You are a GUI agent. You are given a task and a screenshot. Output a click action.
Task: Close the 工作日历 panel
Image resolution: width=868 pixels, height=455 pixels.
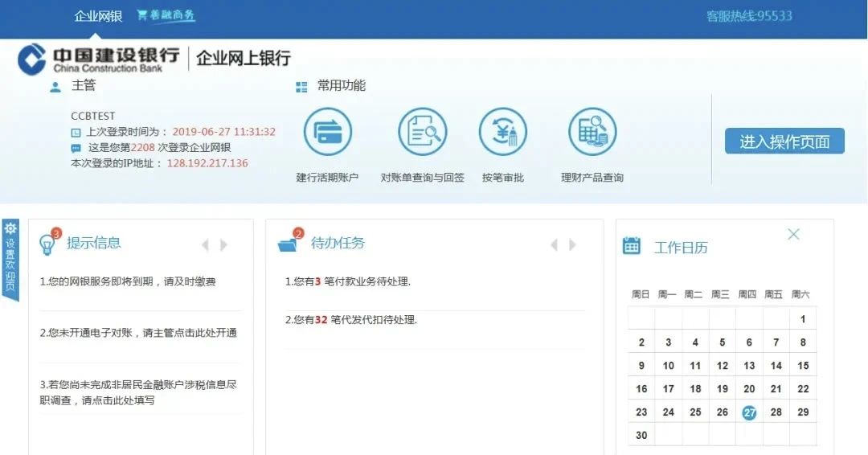point(793,234)
